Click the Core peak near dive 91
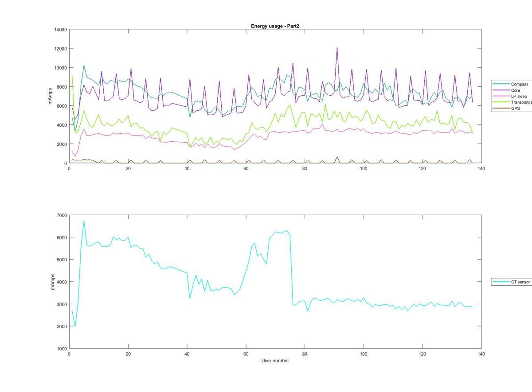 tap(337, 48)
